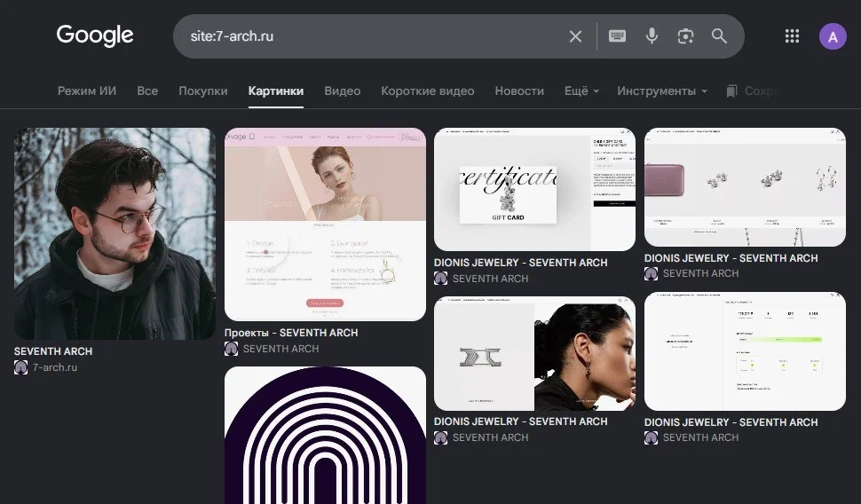
Task: Open the dashboard with green bar thumbnail
Action: pyautogui.click(x=745, y=351)
